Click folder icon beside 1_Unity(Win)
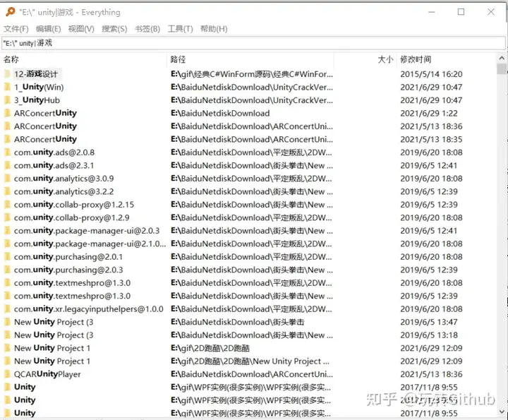 click(x=8, y=87)
